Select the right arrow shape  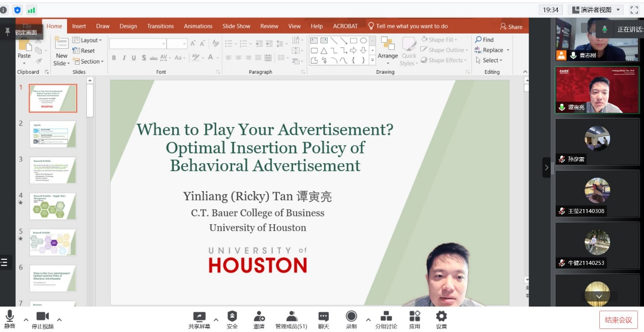(x=353, y=50)
